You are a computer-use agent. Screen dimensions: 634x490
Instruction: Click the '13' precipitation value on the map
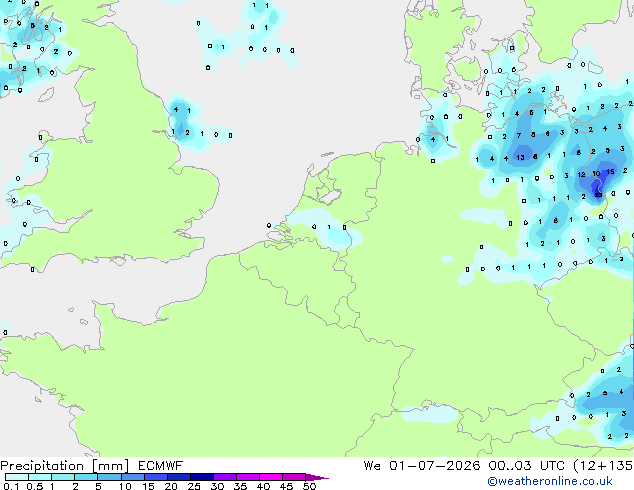pyautogui.click(x=520, y=157)
